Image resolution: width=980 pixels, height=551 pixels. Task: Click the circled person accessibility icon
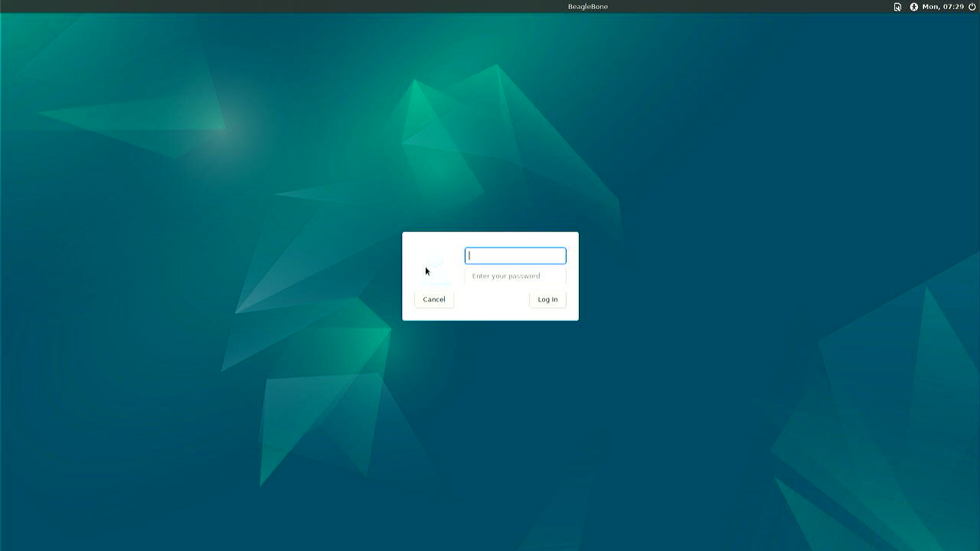(x=913, y=7)
